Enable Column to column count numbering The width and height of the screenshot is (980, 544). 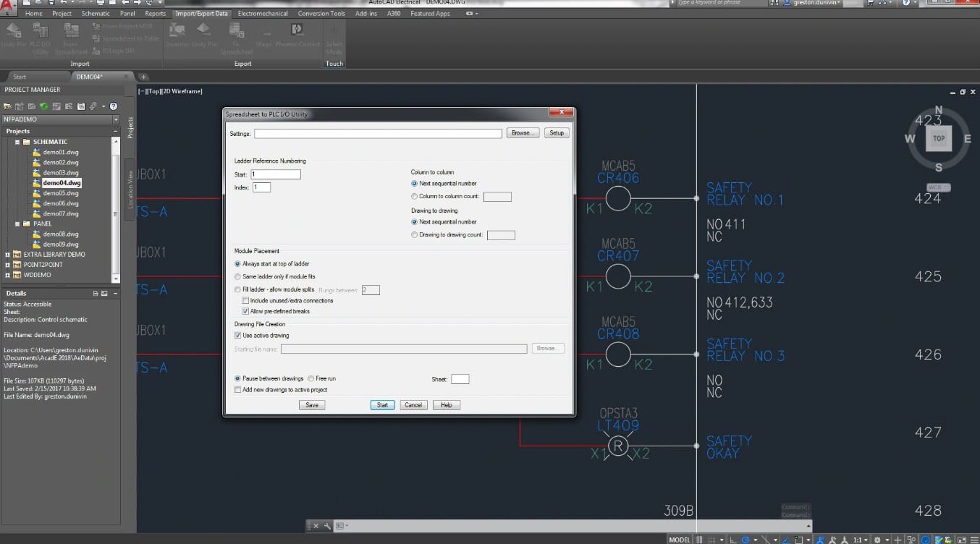(413, 196)
